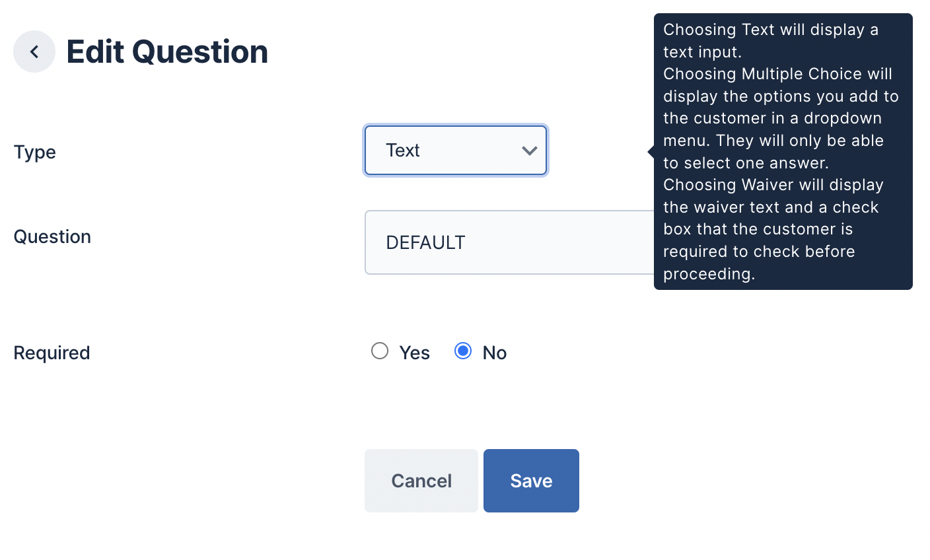Click the selected 'Text' value in Type
Viewport: 930px width, 560px height.
click(x=403, y=151)
